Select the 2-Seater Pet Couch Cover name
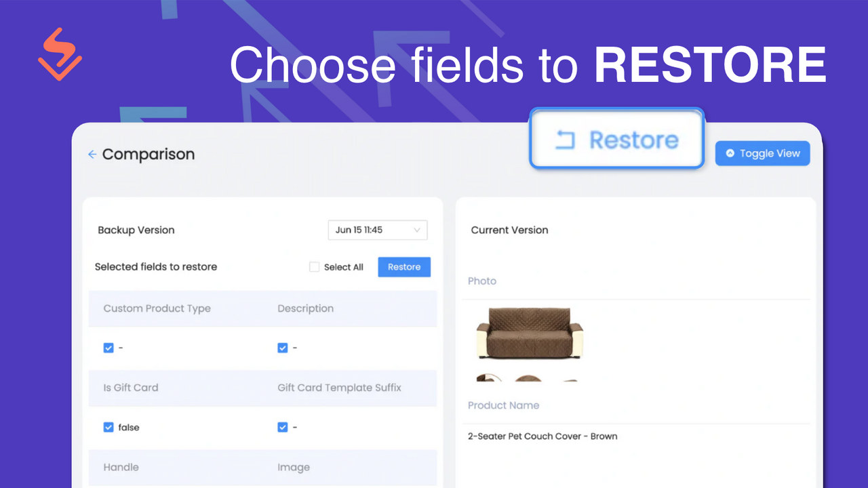 542,436
